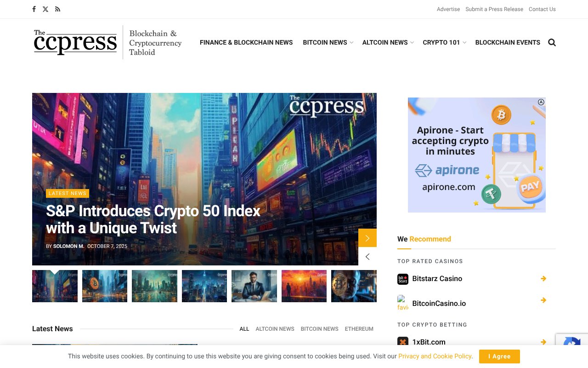The image size is (588, 368).
Task: Click the I Agree cookie button
Action: coord(499,356)
